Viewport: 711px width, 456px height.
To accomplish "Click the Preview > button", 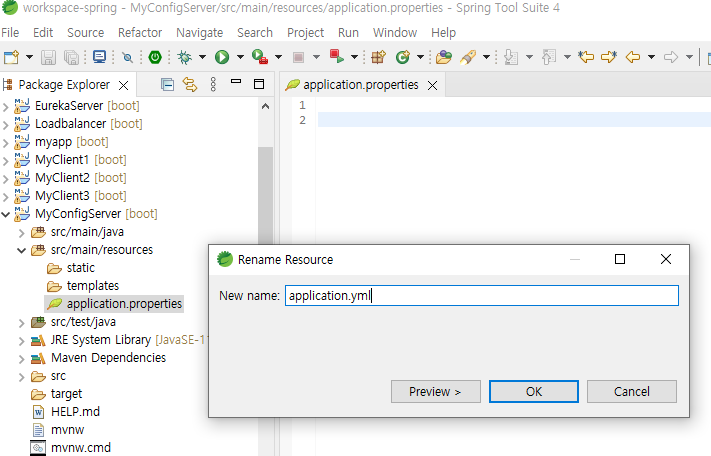I will point(435,391).
